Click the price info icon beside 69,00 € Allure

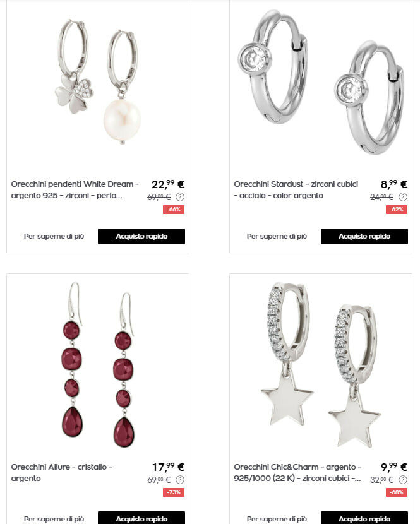(x=180, y=480)
